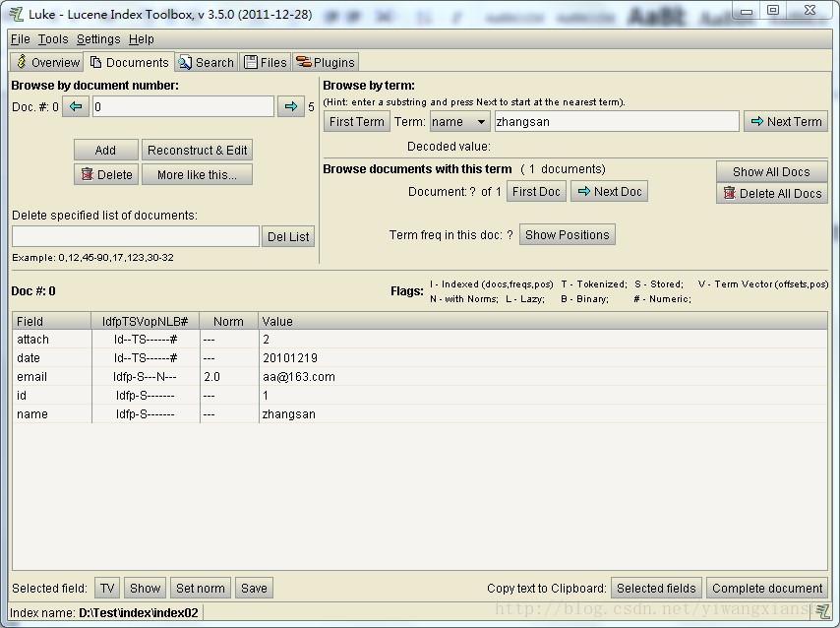Click the zhangsan value in the table
The height and width of the screenshot is (628, 840).
click(289, 414)
